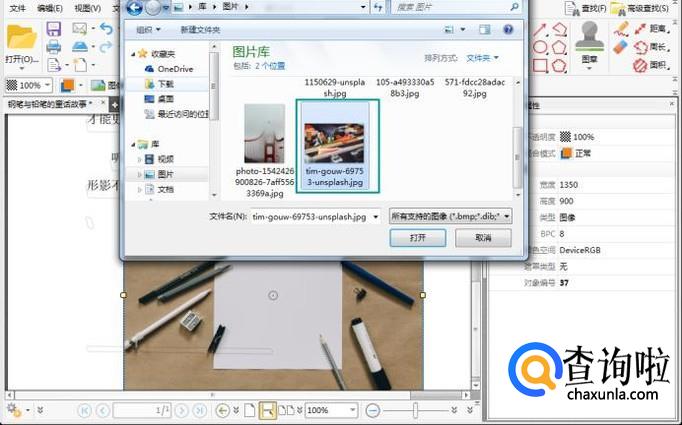Click the 打开 button
Image resolution: width=682 pixels, height=425 pixels.
(418, 238)
